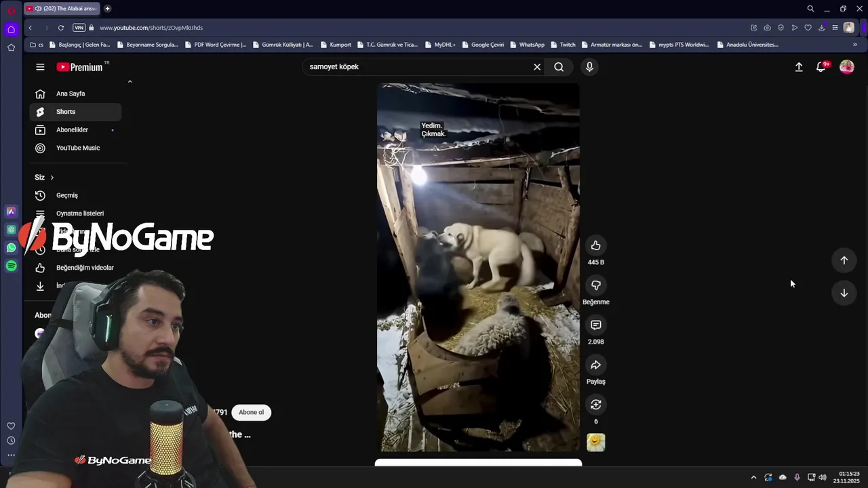The width and height of the screenshot is (868, 488).
Task: Open the upload/create button in YouTube header
Action: (x=799, y=66)
